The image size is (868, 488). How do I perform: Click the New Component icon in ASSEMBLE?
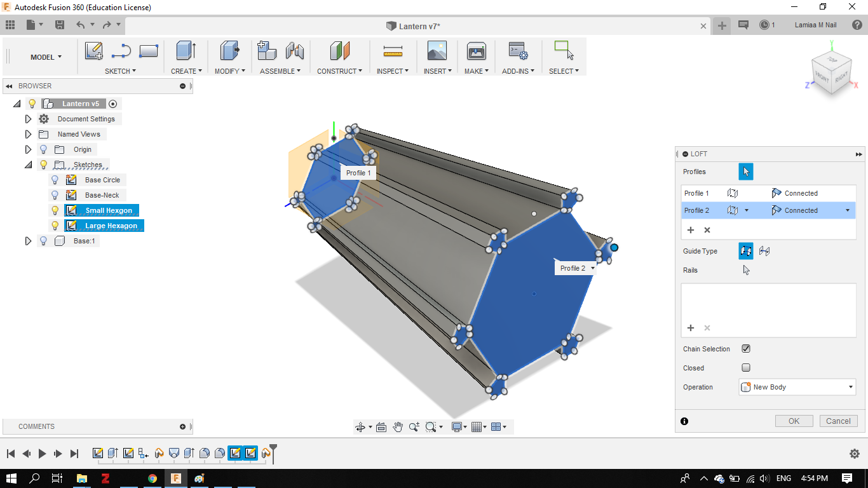click(x=267, y=51)
